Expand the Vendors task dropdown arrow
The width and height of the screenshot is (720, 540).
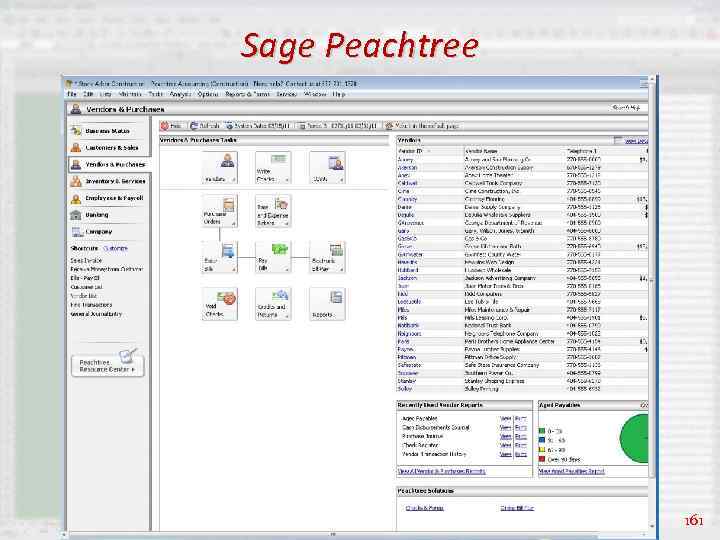[234, 180]
